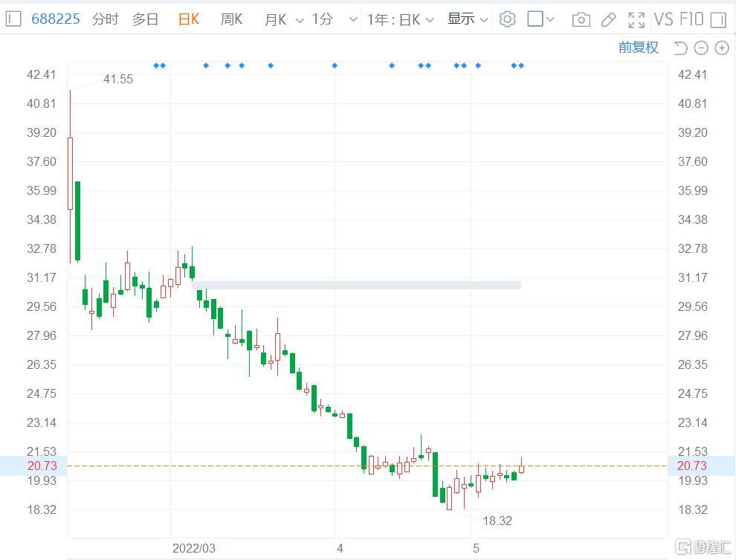Open chart settings gear icon
The height and width of the screenshot is (560, 736).
coord(507,19)
